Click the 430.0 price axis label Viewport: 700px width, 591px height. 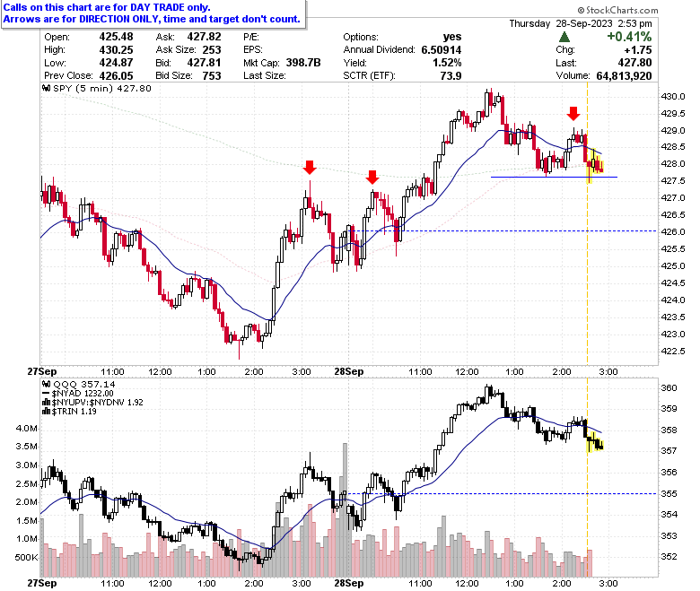click(673, 96)
